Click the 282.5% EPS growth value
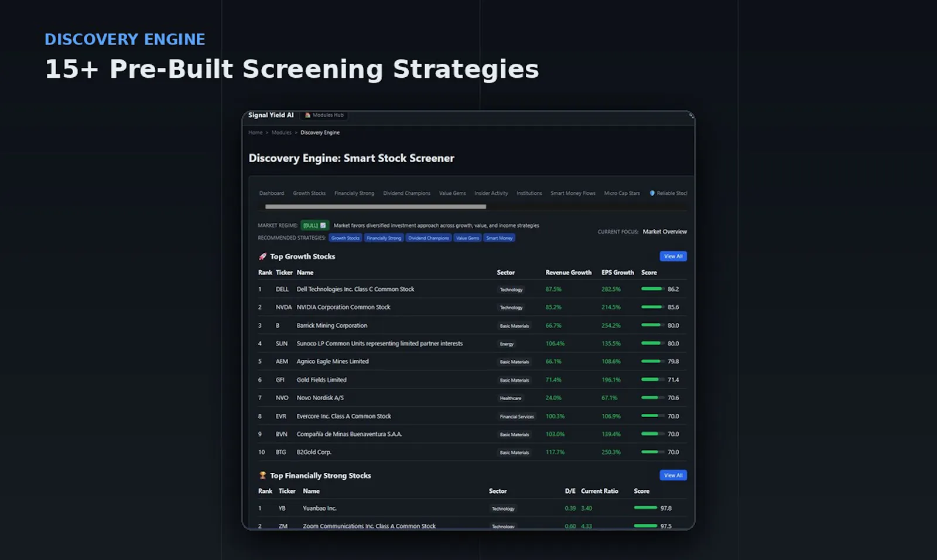This screenshot has width=937, height=560. (x=611, y=289)
